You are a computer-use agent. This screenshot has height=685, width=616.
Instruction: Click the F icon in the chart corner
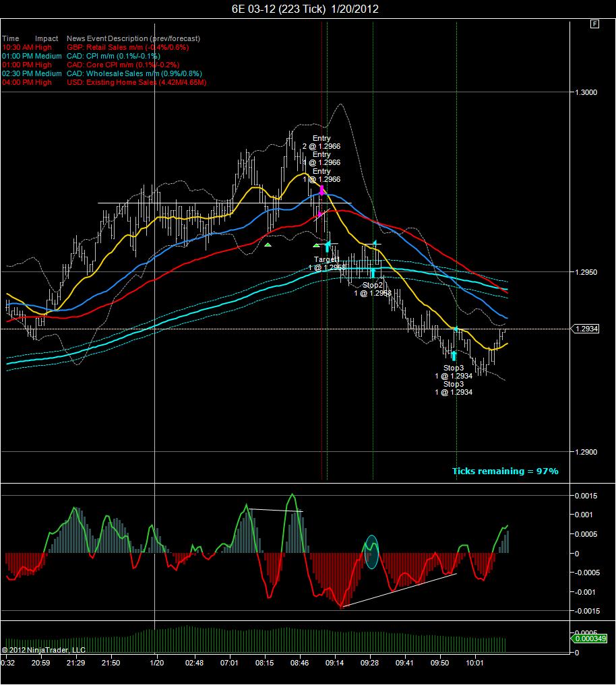594,24
